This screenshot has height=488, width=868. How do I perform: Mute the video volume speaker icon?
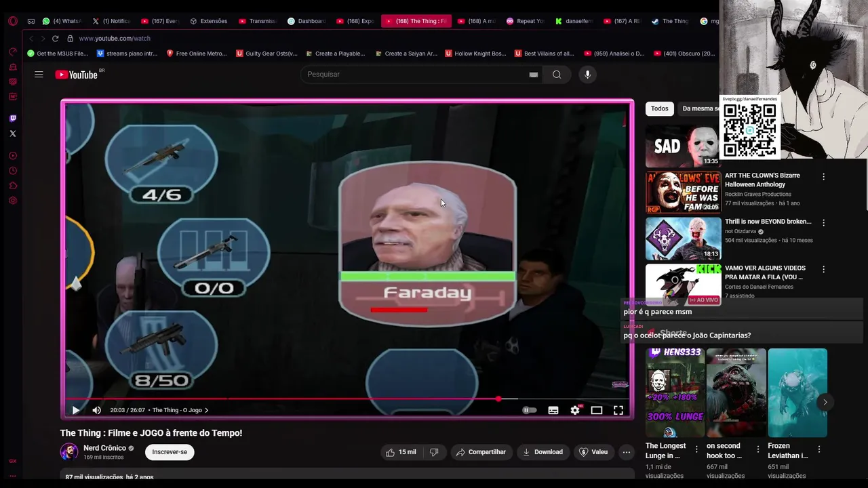coord(96,410)
